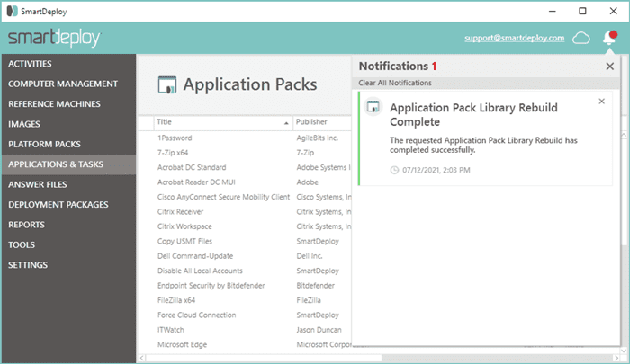Open Settings in the sidebar
630x364 pixels.
[x=68, y=265]
